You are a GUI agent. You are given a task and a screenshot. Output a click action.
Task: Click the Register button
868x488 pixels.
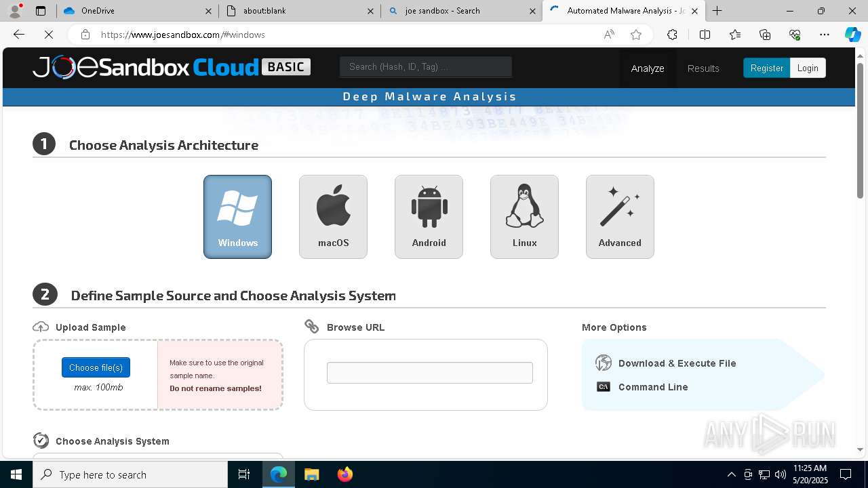click(x=766, y=68)
